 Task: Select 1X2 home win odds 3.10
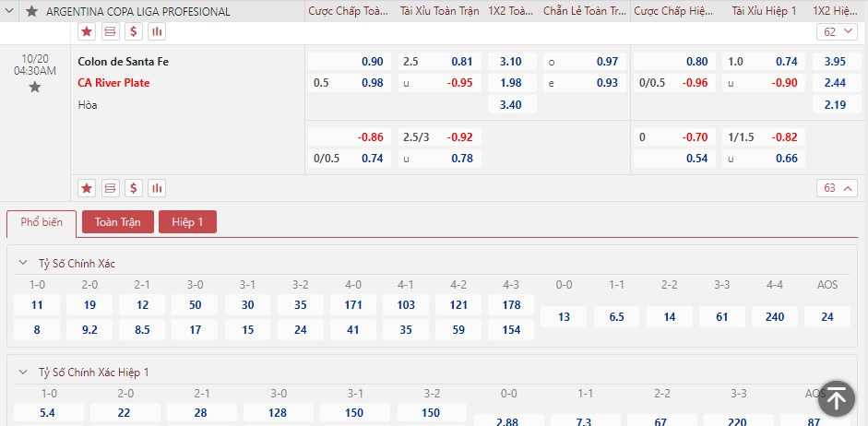[x=512, y=62]
